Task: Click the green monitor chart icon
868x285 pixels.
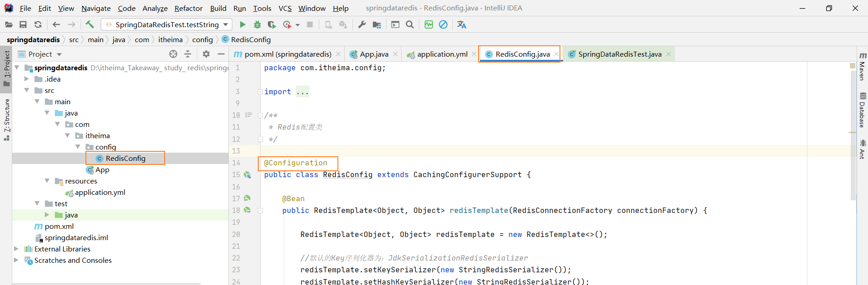Action: click(429, 24)
